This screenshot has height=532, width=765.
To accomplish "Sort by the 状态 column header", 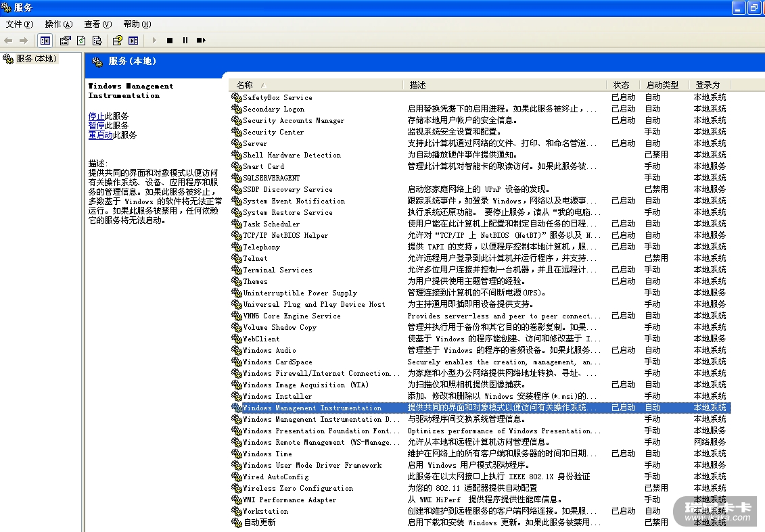I will point(623,85).
